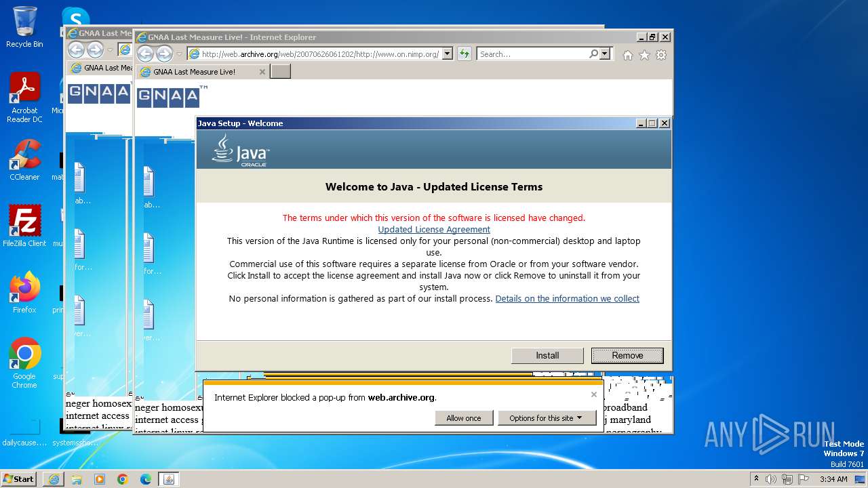Viewport: 868px width, 488px height.
Task: Click the Search box in Internet Explorer
Action: (532, 54)
